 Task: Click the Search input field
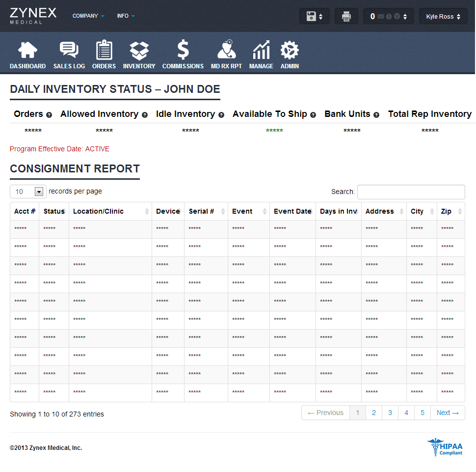(411, 192)
